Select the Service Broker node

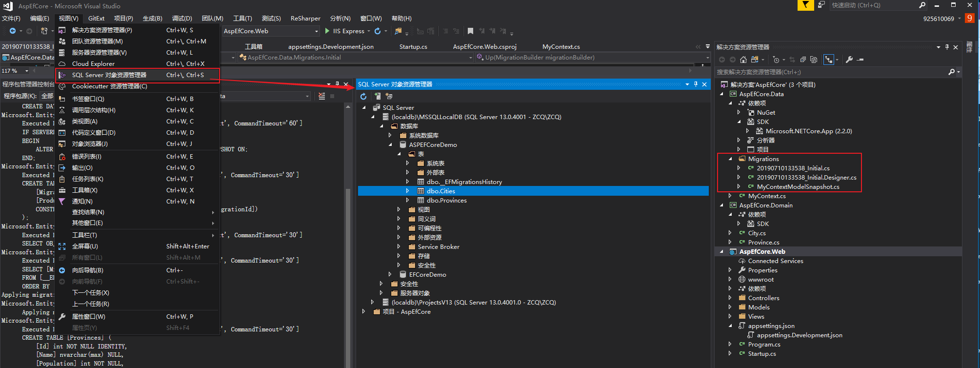pos(439,246)
